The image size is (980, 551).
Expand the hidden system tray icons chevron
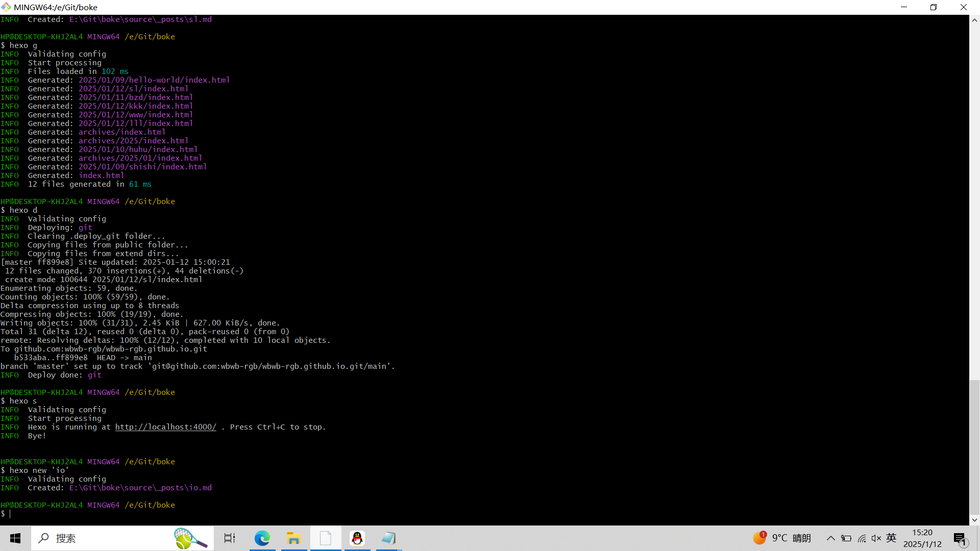coord(831,538)
